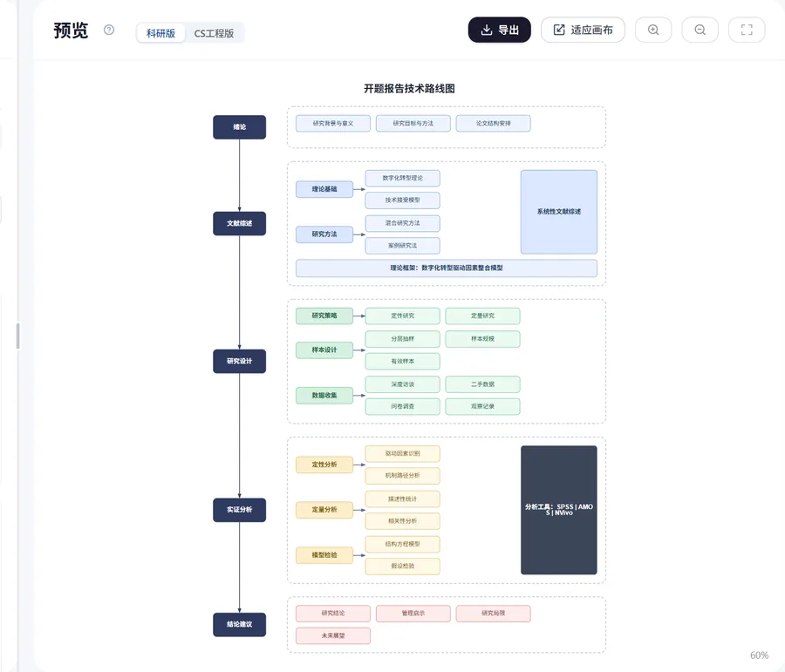Switch to the 科研版 tab

pos(160,33)
